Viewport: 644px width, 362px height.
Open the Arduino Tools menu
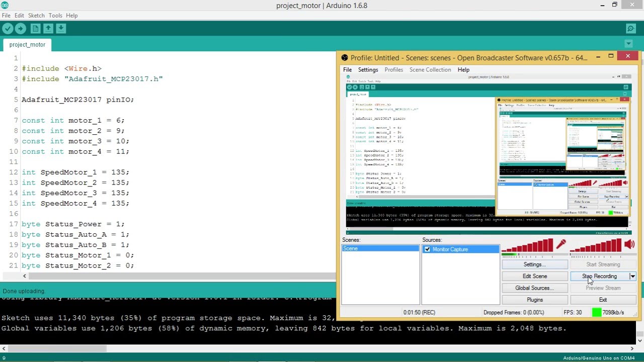[x=55, y=16]
